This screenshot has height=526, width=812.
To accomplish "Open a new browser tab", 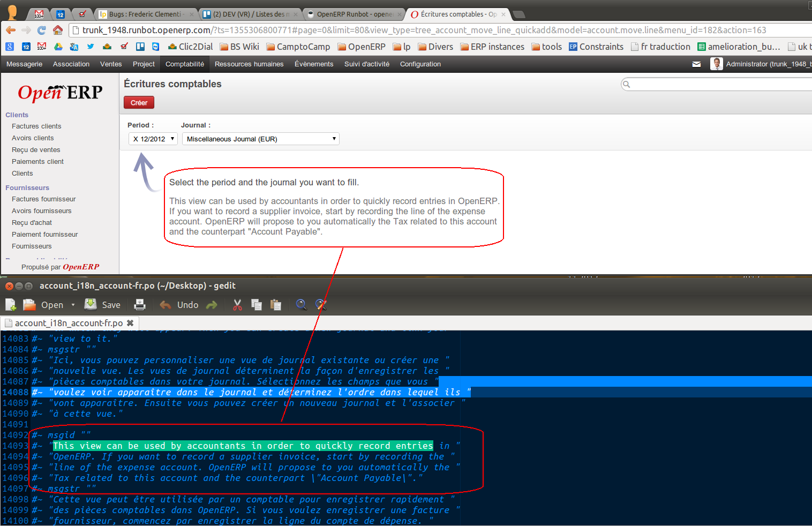I will click(518, 14).
